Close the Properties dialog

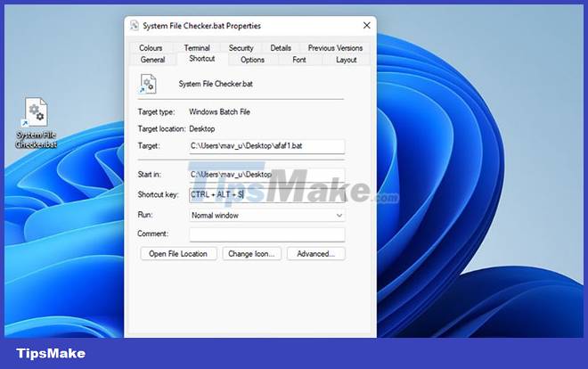(366, 25)
